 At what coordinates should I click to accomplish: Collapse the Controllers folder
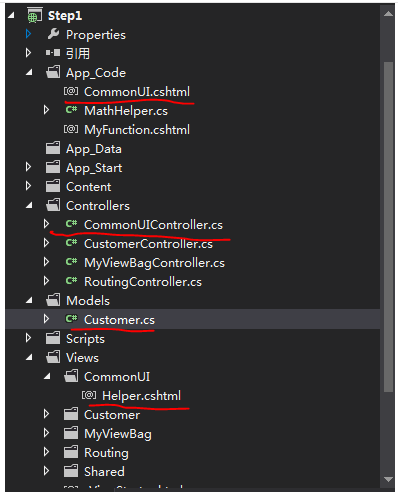point(30,205)
